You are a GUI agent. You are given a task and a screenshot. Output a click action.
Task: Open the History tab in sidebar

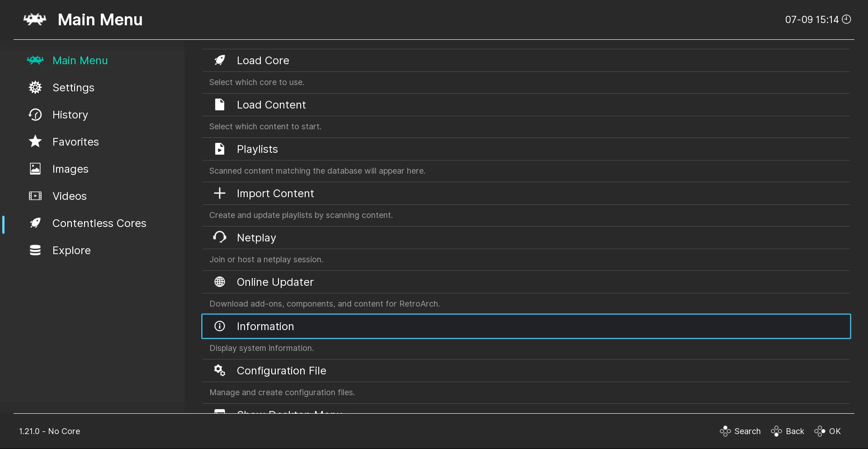[70, 115]
